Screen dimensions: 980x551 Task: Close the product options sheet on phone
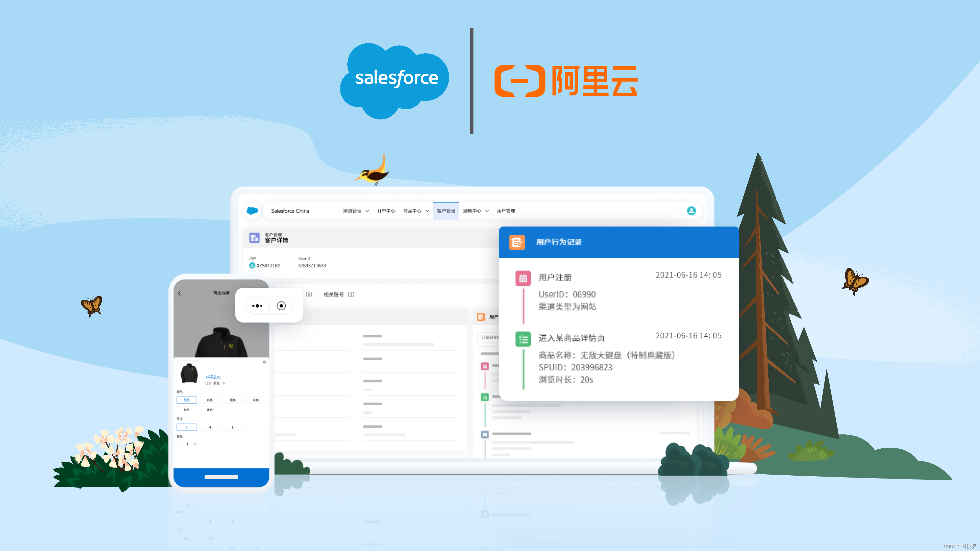pos(265,362)
